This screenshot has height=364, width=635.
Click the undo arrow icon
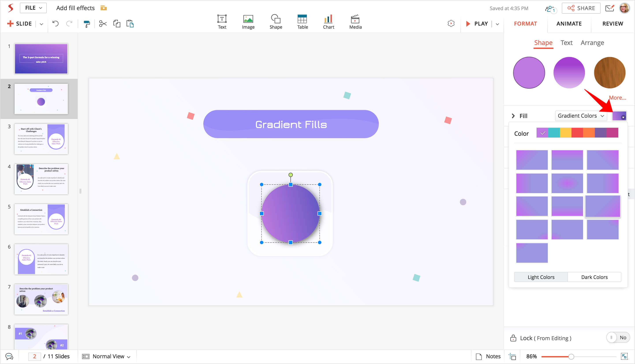56,24
